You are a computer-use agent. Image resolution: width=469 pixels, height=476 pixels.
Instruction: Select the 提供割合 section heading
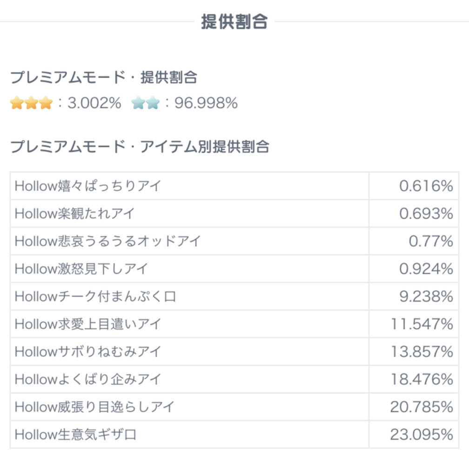(234, 22)
